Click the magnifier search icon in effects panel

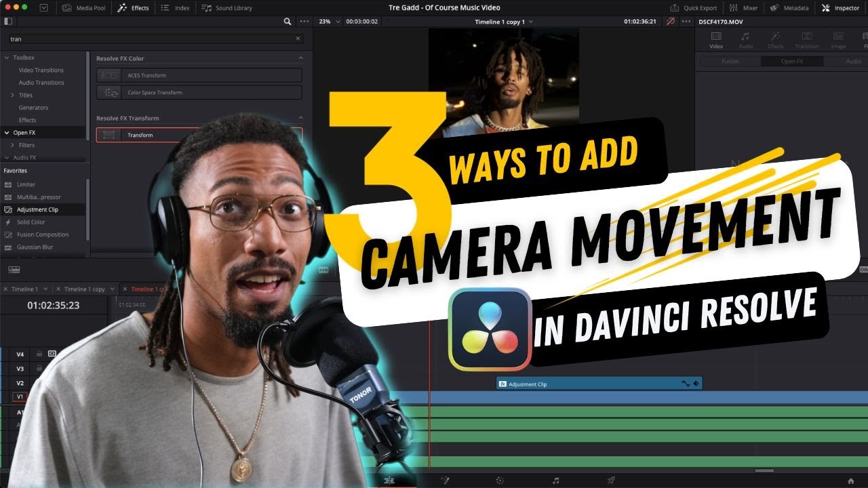[x=288, y=22]
